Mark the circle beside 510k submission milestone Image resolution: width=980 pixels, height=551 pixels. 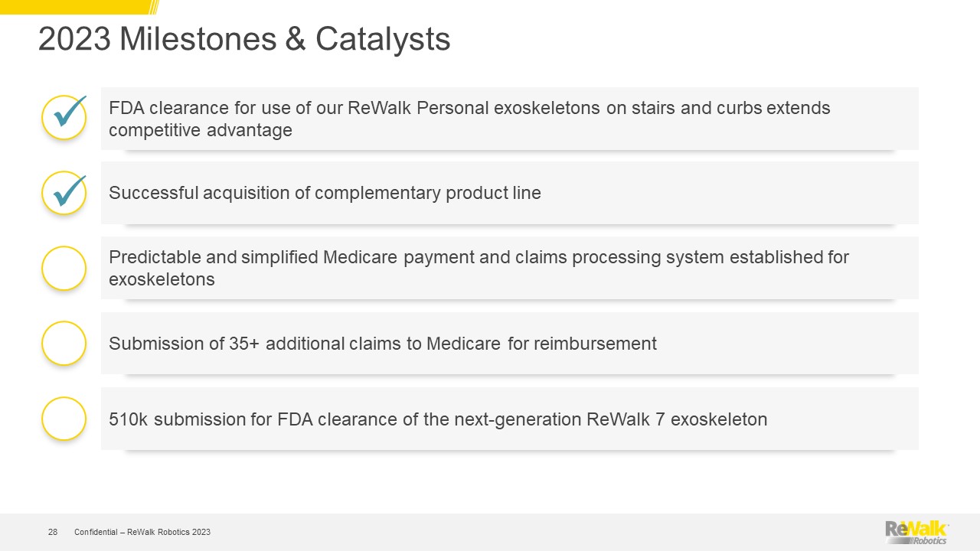64,419
